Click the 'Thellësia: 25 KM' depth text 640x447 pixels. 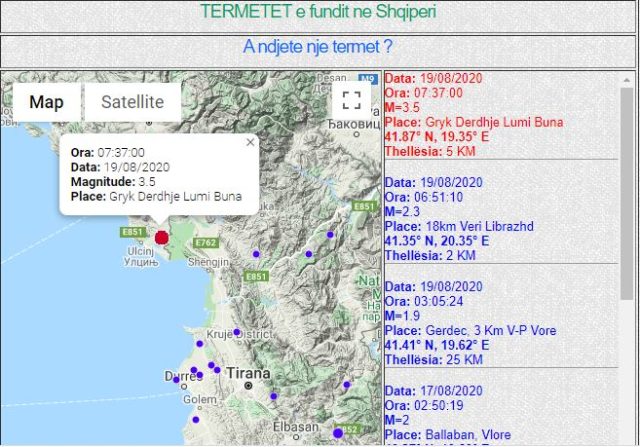pyautogui.click(x=434, y=360)
